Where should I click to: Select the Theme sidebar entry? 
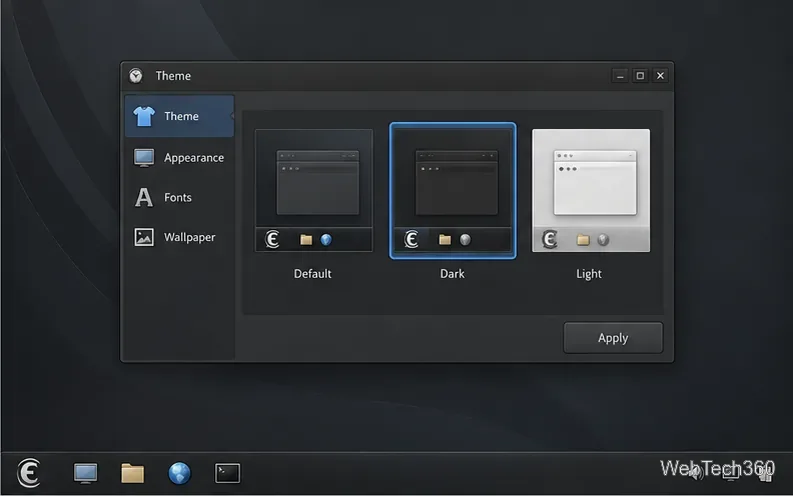(180, 116)
